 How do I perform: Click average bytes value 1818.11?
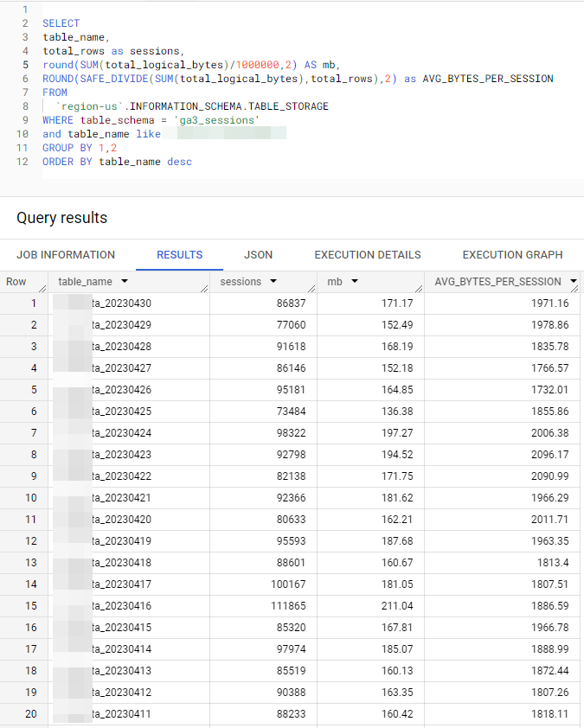tap(550, 714)
